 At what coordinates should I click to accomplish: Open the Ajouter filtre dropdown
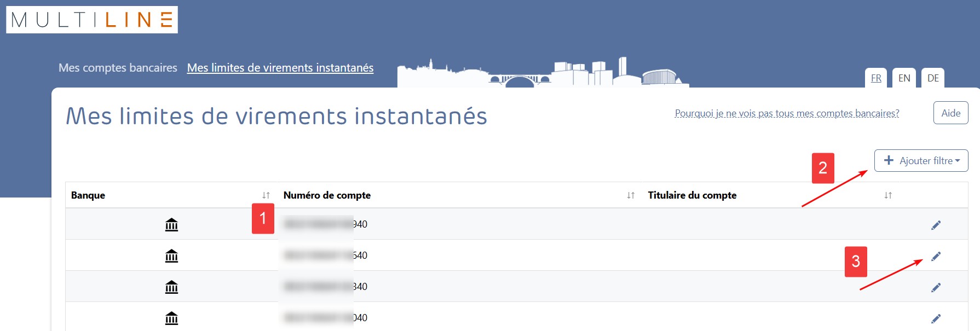(x=921, y=161)
